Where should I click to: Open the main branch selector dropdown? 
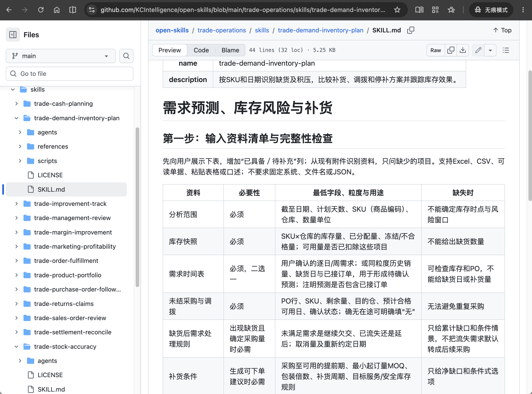[61, 56]
